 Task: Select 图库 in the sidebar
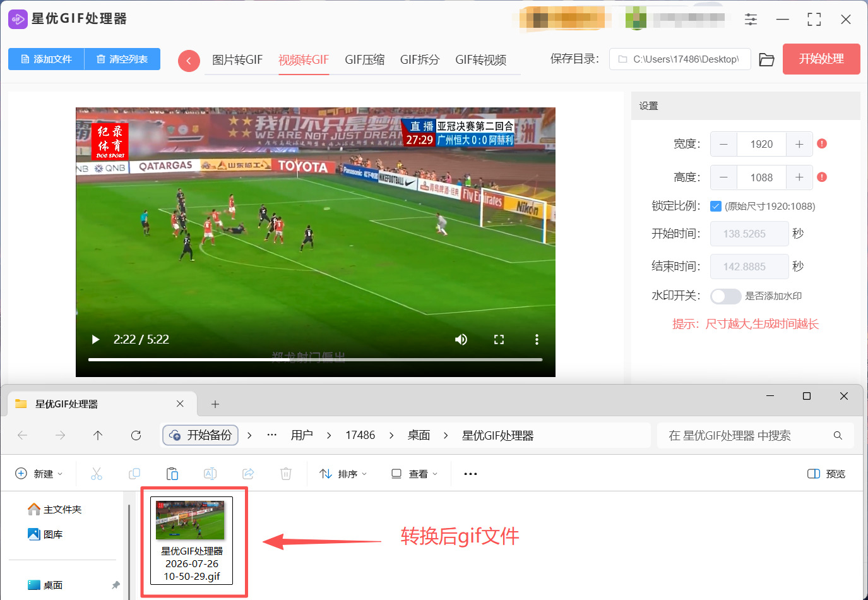[x=45, y=534]
